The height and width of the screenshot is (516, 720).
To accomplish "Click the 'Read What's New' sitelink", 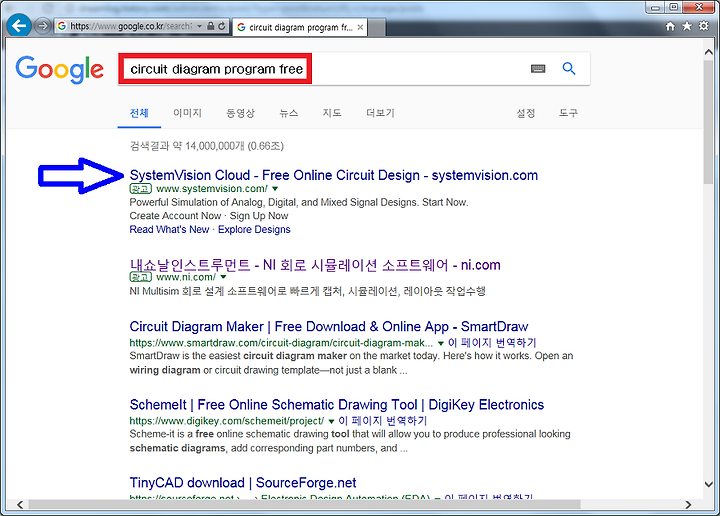I will click(x=169, y=230).
